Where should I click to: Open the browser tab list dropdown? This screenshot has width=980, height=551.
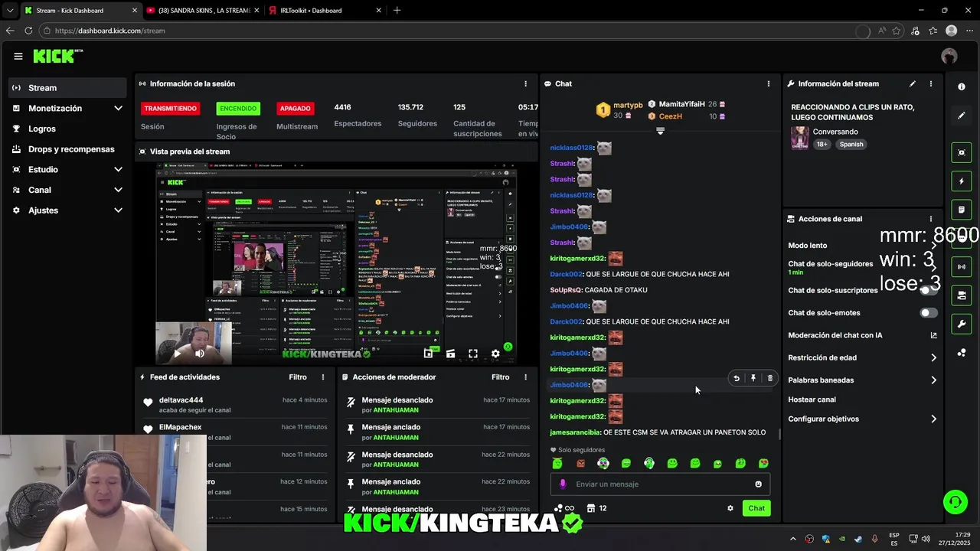(10, 11)
